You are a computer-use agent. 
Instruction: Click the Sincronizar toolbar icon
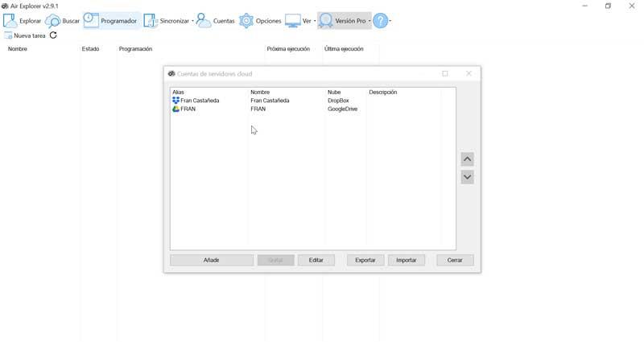(x=151, y=21)
